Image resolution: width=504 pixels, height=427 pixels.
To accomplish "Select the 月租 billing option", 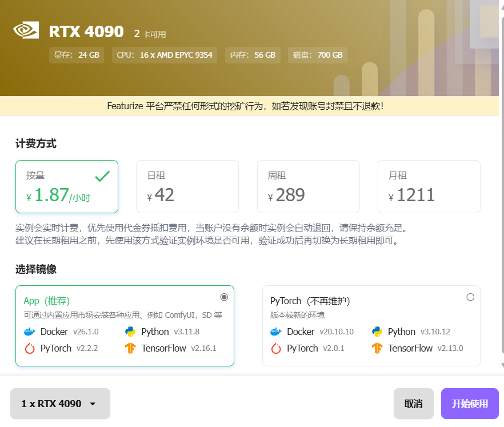I will coord(429,186).
